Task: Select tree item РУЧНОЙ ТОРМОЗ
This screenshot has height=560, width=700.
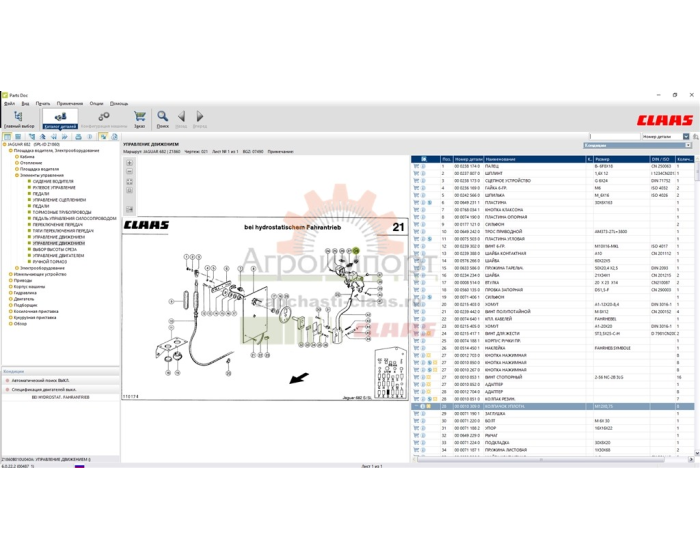Action: (50, 262)
